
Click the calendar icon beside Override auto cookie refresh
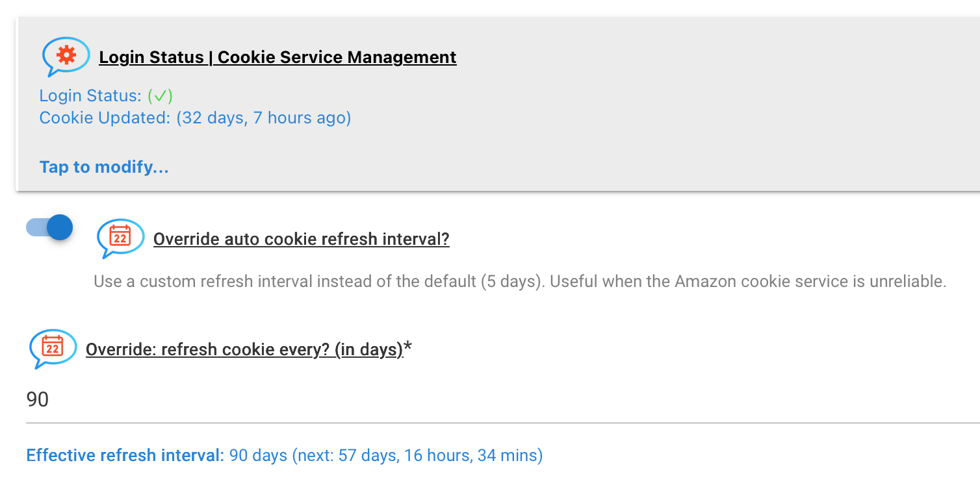point(120,238)
